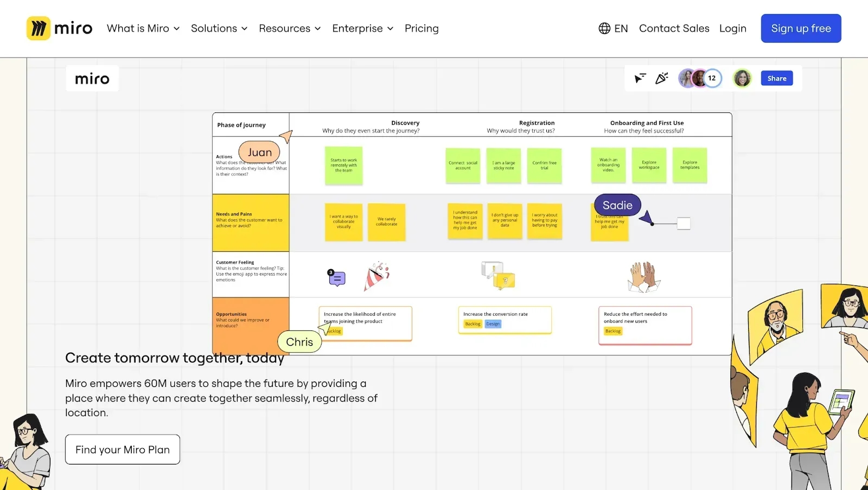The height and width of the screenshot is (490, 868).
Task: Click 'Create tomorrow together, today' heading
Action: (175, 358)
